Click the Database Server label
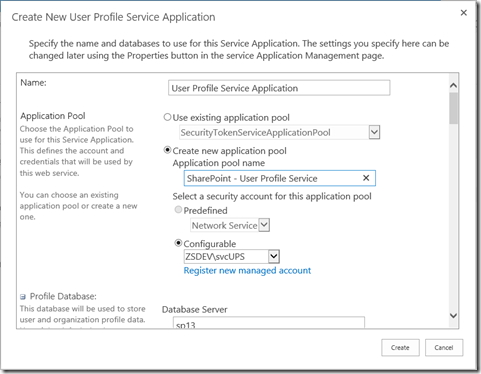Screen dimensions: 481x374 (195, 310)
